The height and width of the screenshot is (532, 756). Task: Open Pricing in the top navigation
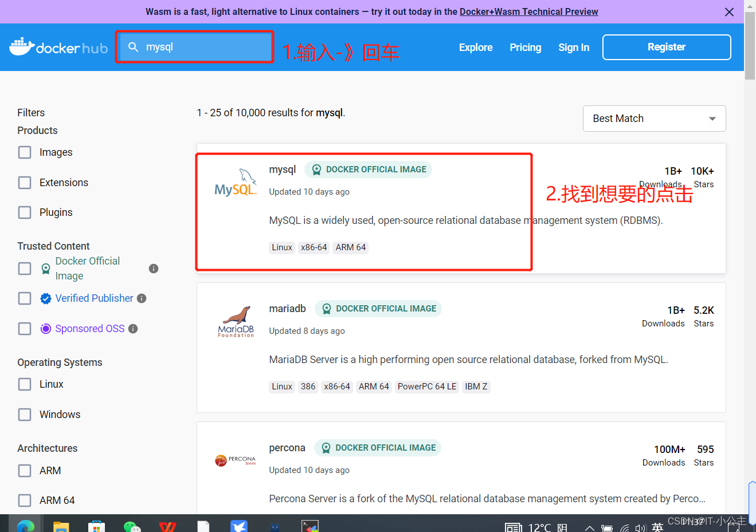click(x=526, y=48)
